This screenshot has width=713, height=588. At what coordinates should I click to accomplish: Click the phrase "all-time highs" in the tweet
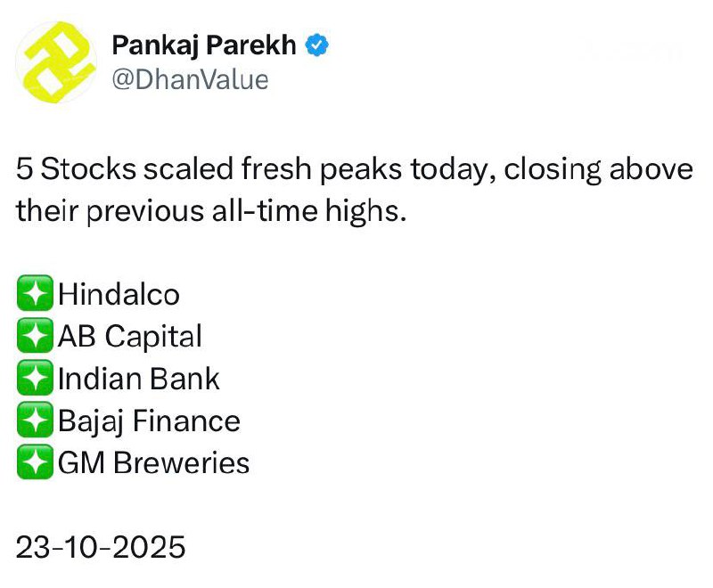(324, 212)
